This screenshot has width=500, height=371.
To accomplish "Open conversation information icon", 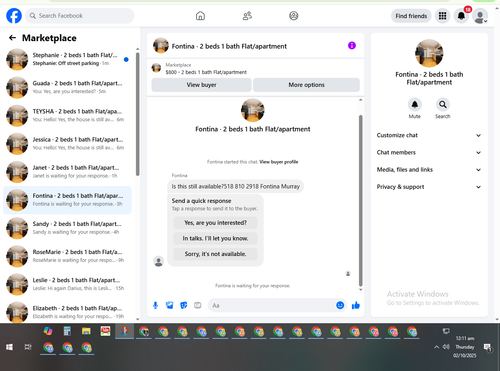I will pyautogui.click(x=352, y=45).
